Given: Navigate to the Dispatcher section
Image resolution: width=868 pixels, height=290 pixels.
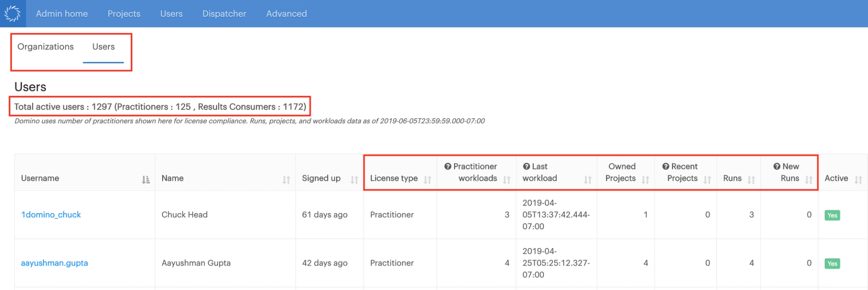Looking at the screenshot, I should (224, 14).
